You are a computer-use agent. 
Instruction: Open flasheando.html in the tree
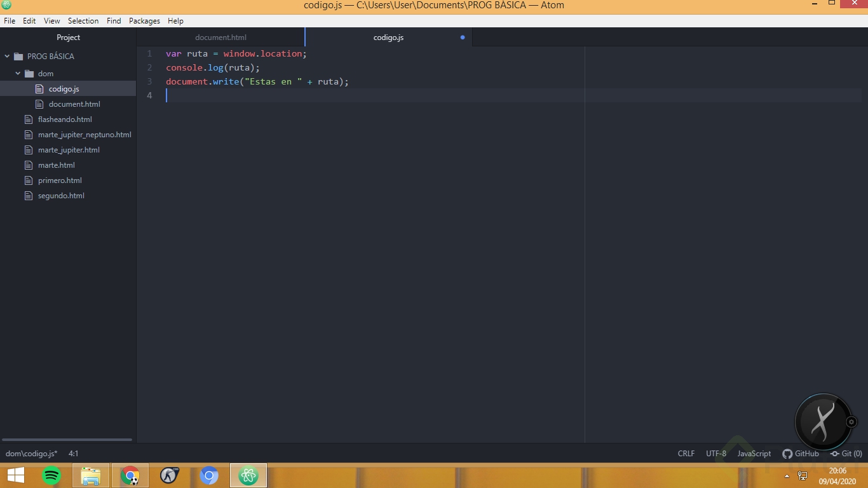(65, 119)
